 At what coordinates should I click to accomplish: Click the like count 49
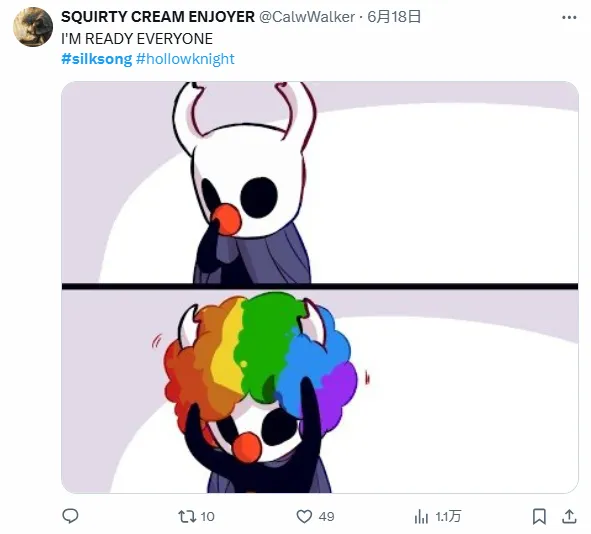click(x=326, y=517)
